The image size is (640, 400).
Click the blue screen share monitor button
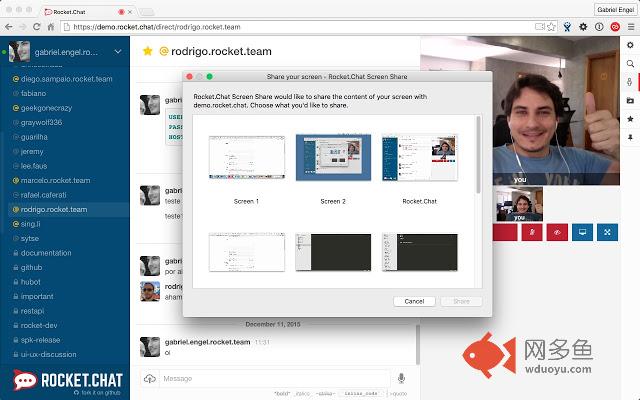click(x=582, y=232)
